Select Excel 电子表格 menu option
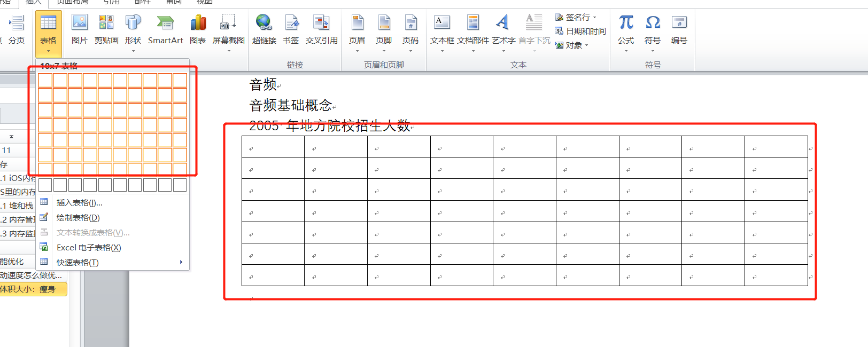The width and height of the screenshot is (868, 347). pyautogui.click(x=89, y=247)
